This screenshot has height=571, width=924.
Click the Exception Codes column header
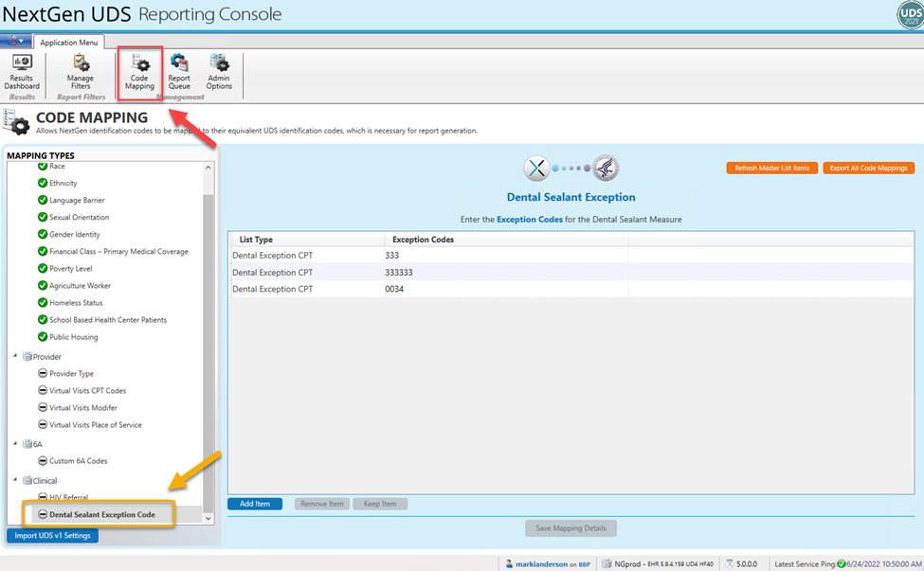pyautogui.click(x=506, y=240)
